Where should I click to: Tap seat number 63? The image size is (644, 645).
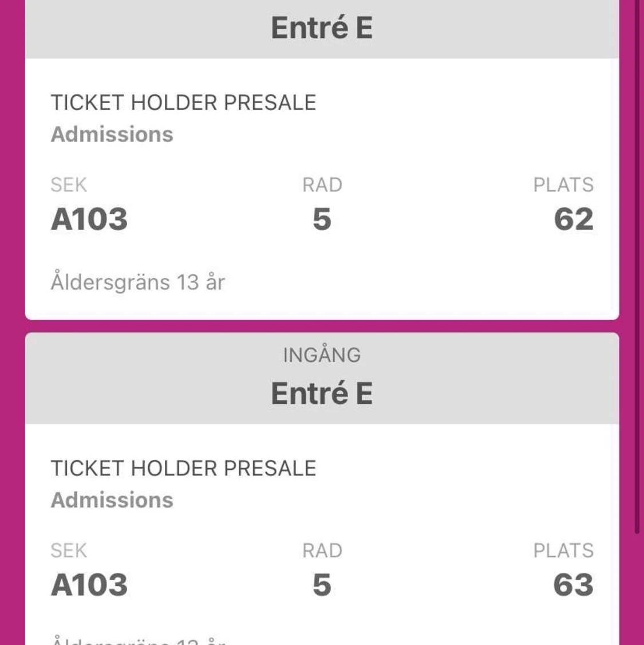pos(574,585)
